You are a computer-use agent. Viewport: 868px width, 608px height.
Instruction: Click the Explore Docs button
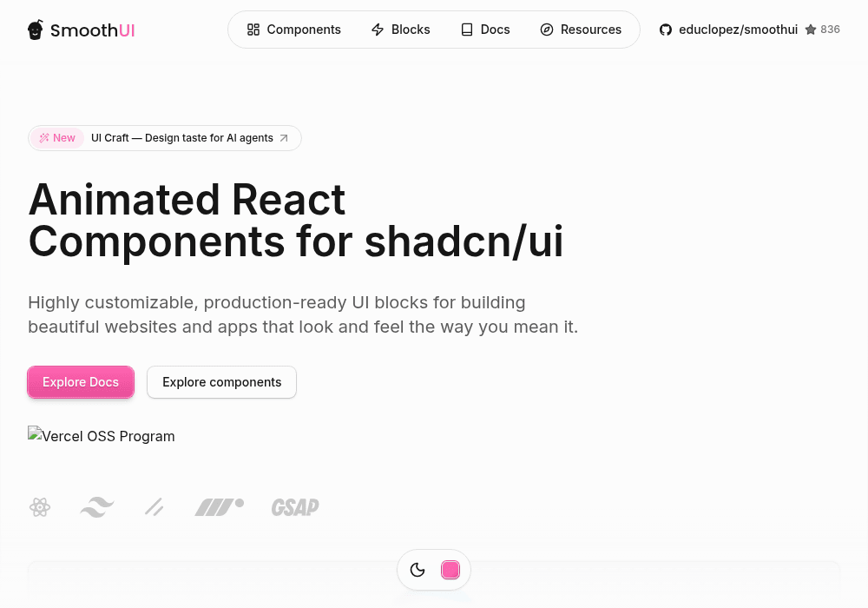81,382
